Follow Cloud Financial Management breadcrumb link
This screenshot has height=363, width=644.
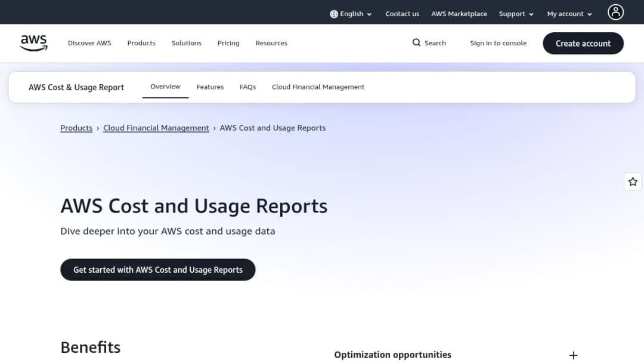pos(156,128)
